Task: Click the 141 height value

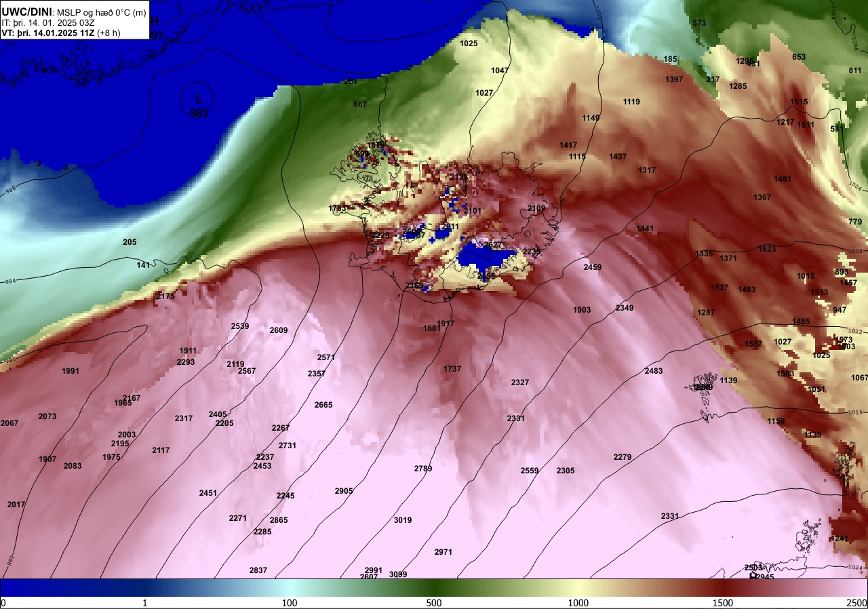Action: pyautogui.click(x=143, y=265)
